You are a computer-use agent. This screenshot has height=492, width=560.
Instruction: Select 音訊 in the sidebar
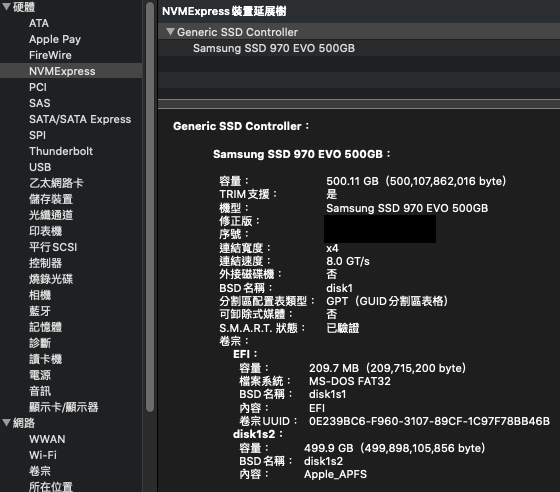pyautogui.click(x=40, y=391)
